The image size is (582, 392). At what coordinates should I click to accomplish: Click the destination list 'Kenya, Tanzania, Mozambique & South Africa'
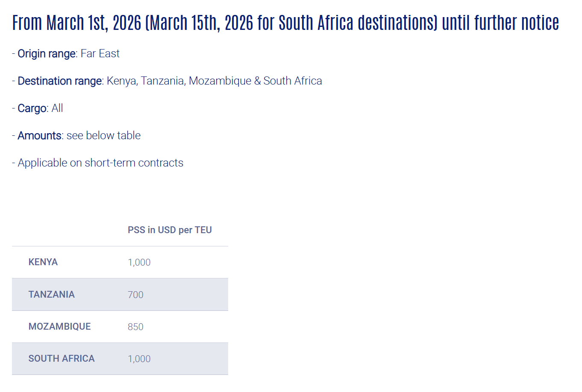pos(214,81)
